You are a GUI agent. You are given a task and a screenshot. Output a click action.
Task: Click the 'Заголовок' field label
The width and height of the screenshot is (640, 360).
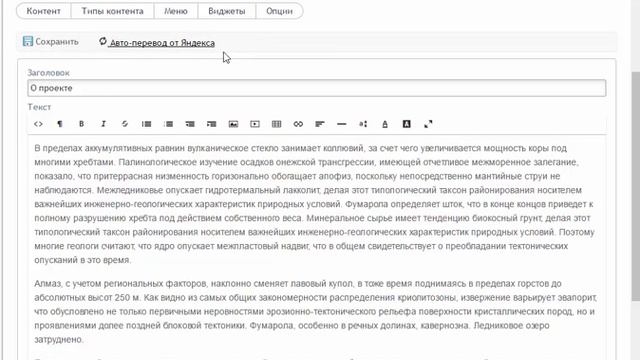click(x=48, y=73)
